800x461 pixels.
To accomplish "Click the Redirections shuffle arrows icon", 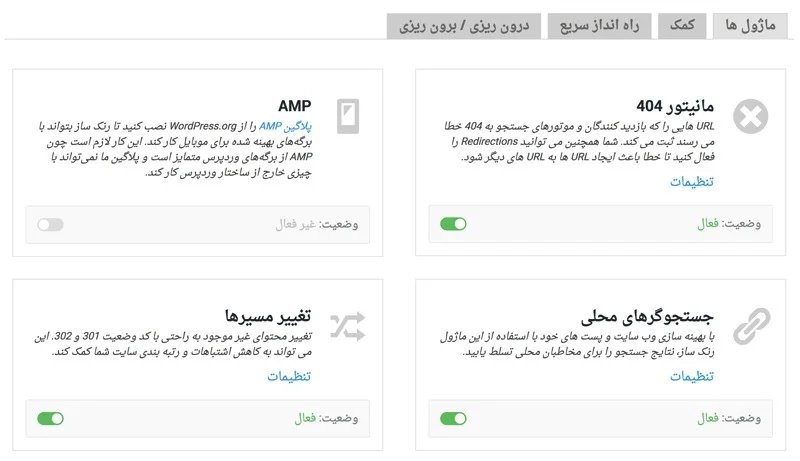I will point(348,326).
